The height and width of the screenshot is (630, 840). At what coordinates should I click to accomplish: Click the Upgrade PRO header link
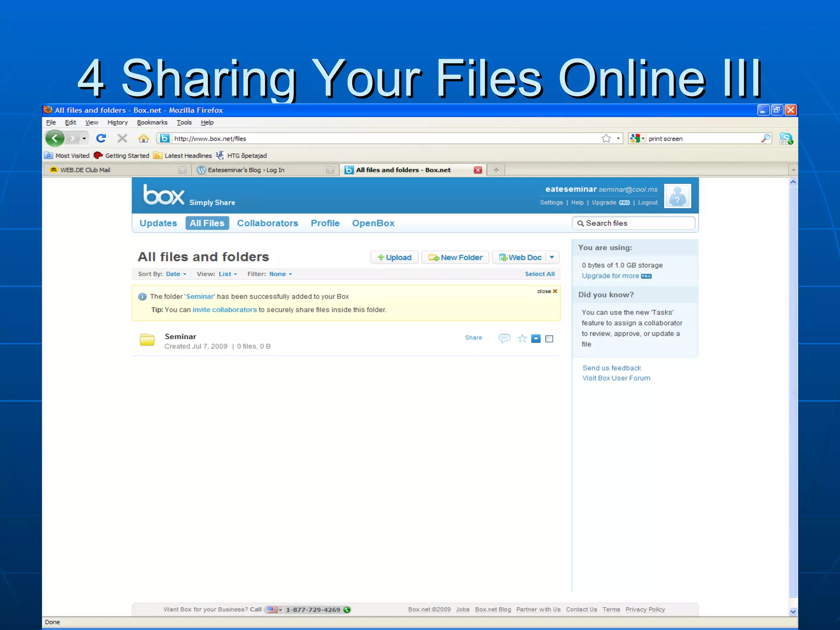pyautogui.click(x=611, y=203)
